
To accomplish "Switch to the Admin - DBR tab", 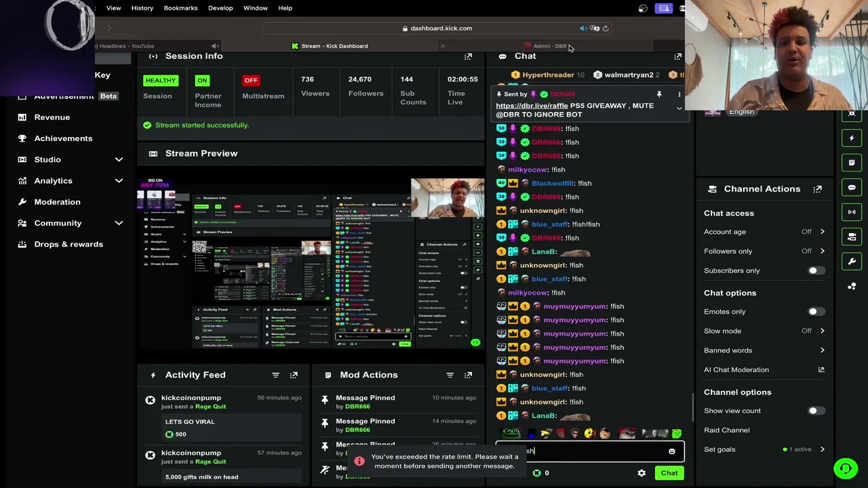I will (x=546, y=46).
